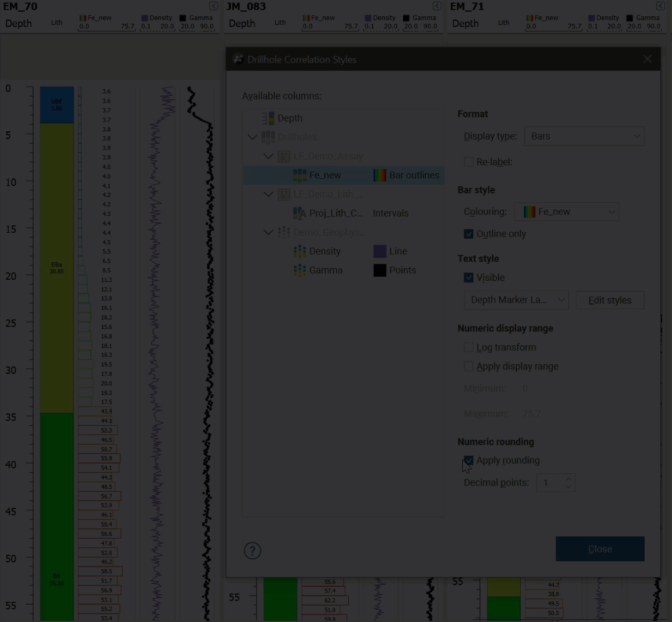672x622 pixels.
Task: Collapse the Drillholes tree node
Action: 253,137
